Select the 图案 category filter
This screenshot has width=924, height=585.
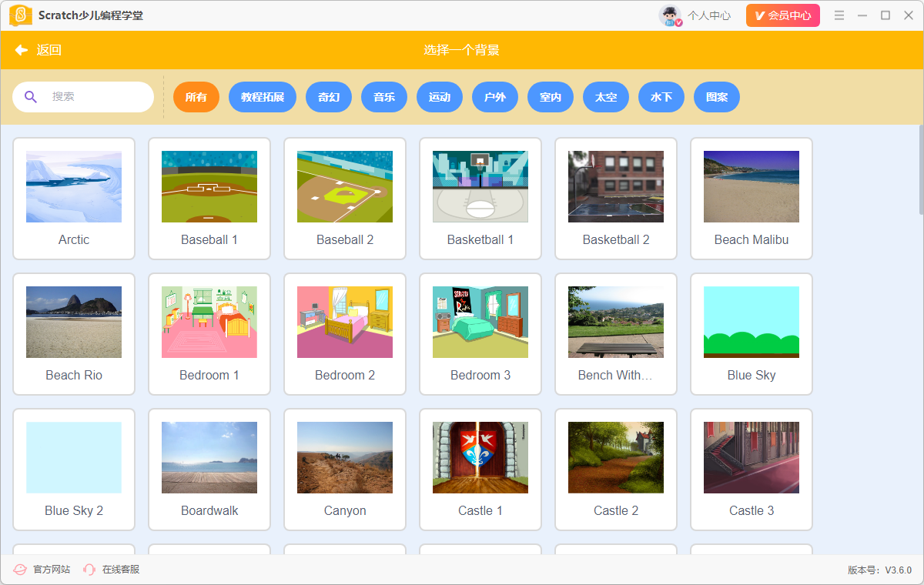coord(717,97)
